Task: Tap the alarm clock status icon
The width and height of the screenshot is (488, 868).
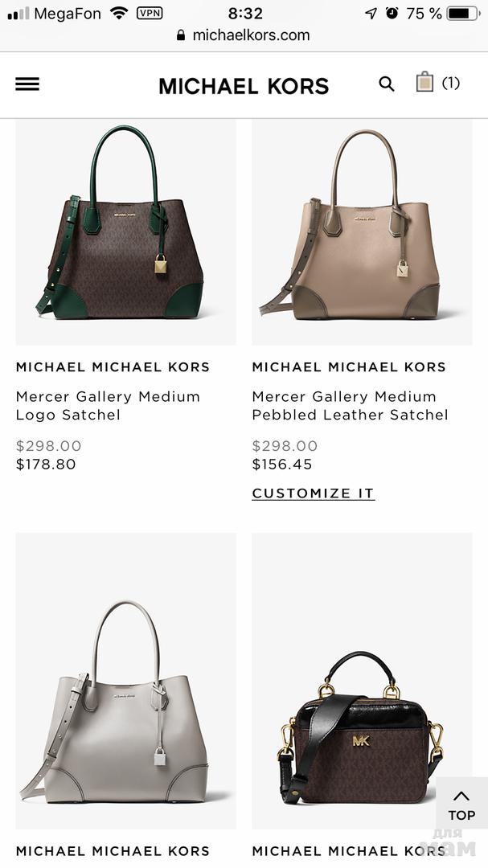Action: pyautogui.click(x=392, y=13)
